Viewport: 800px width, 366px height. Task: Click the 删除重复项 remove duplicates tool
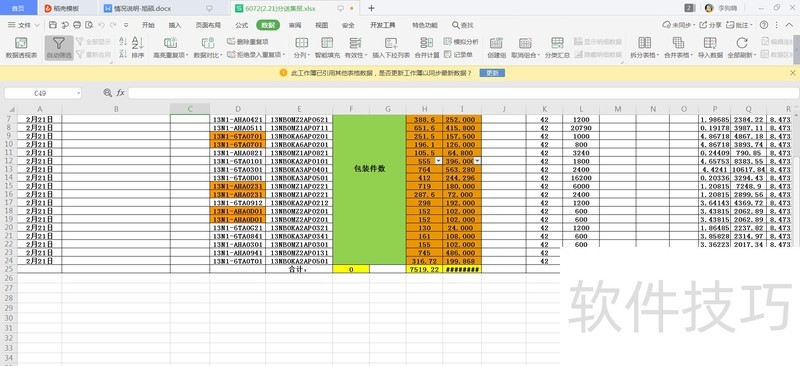tap(247, 42)
